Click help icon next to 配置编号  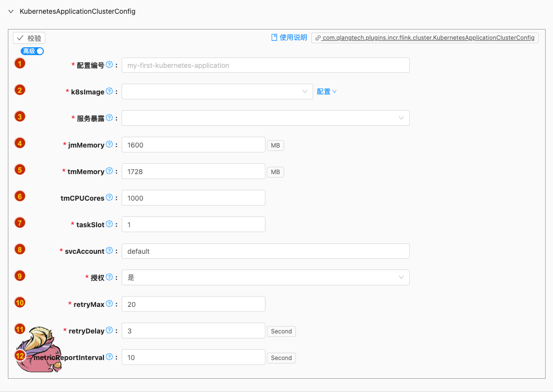pyautogui.click(x=109, y=65)
